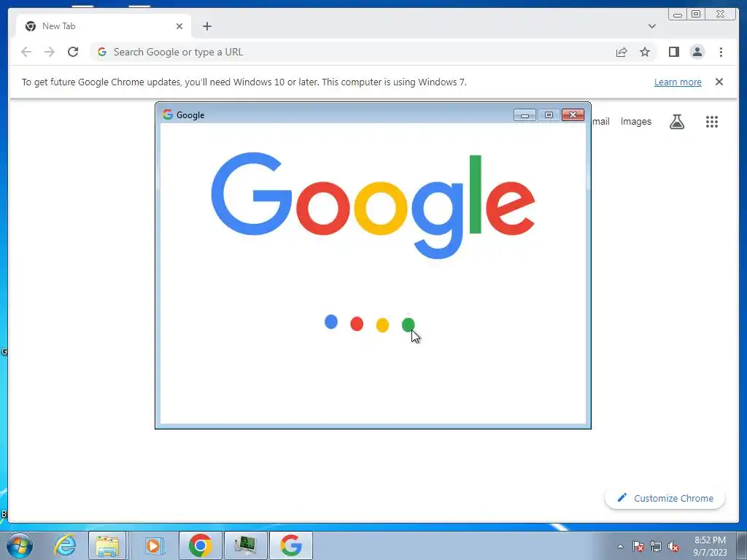The height and width of the screenshot is (560, 747).
Task: Open Chrome three-dot menu
Action: click(721, 52)
